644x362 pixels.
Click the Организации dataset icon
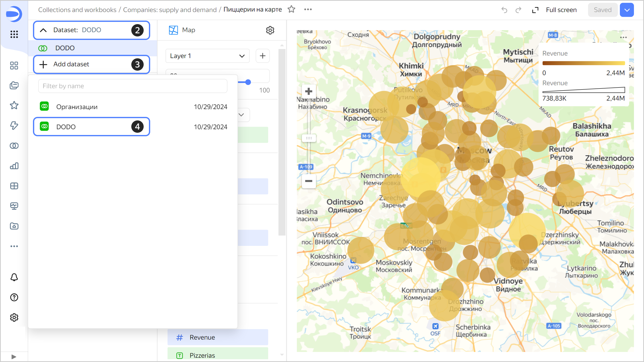pos(44,107)
